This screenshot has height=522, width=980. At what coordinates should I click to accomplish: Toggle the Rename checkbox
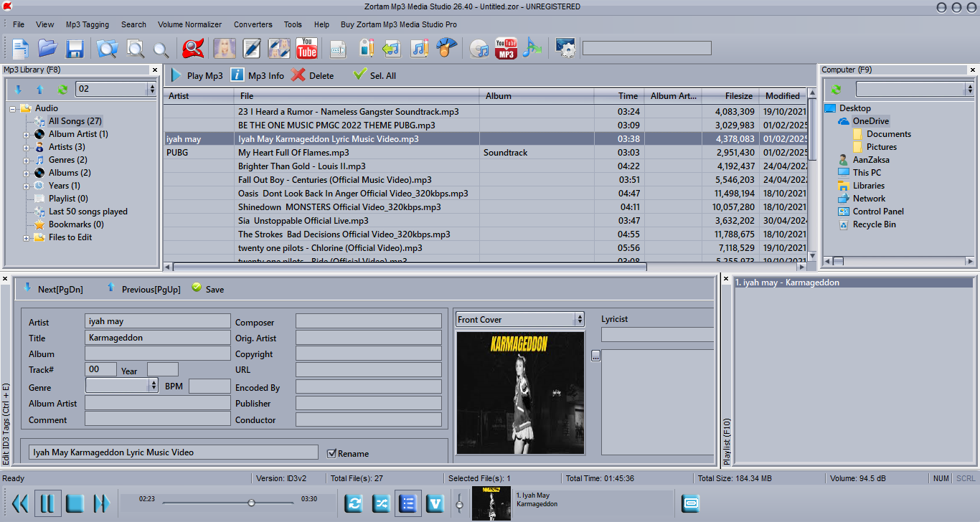(331, 453)
